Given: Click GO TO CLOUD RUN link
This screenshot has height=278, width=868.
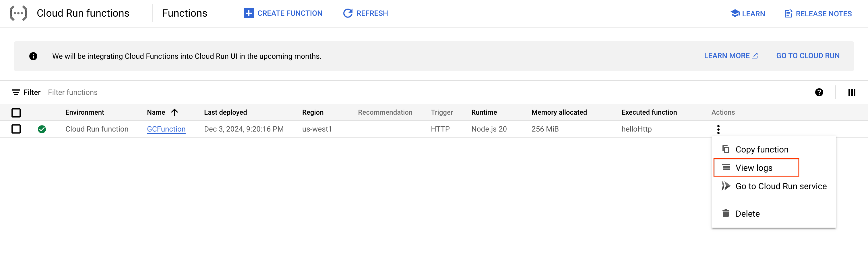Looking at the screenshot, I should coord(808,56).
